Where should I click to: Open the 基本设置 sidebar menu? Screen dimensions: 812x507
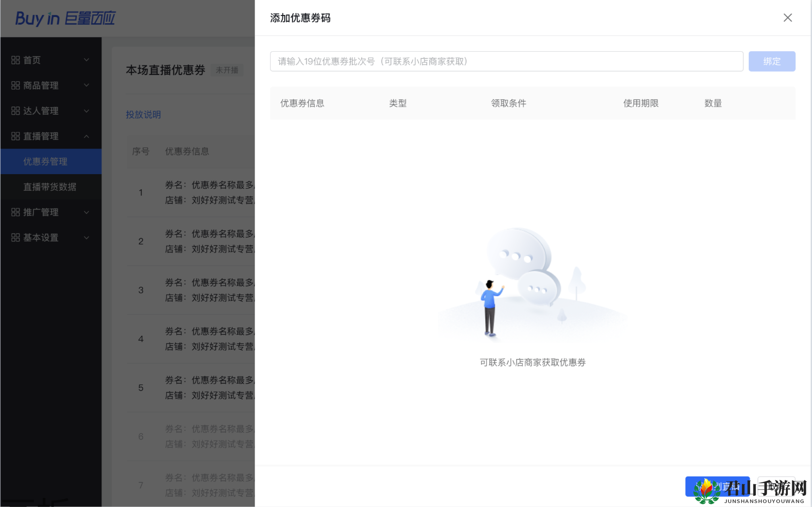[x=51, y=238]
